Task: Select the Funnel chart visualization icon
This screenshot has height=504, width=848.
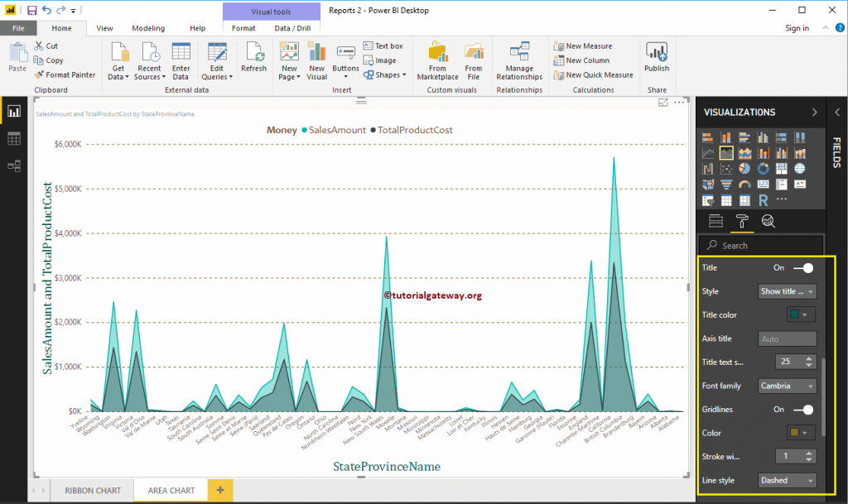Action: [727, 184]
